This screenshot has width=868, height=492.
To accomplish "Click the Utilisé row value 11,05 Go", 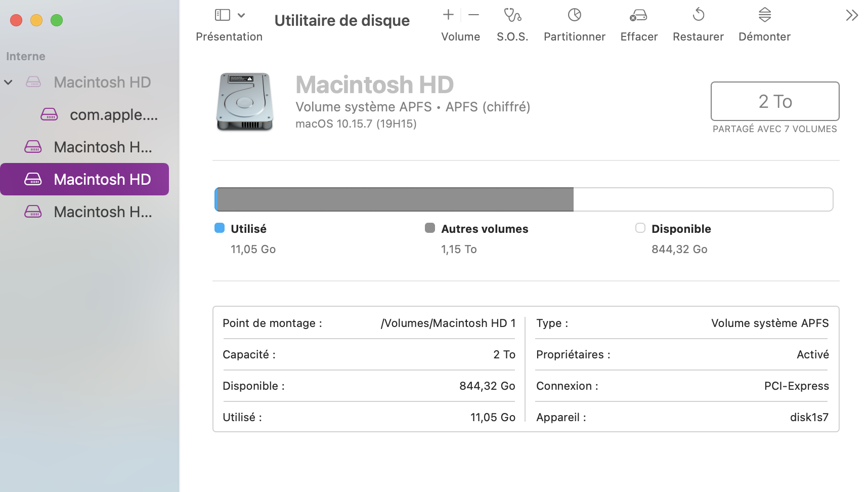I will pos(493,418).
